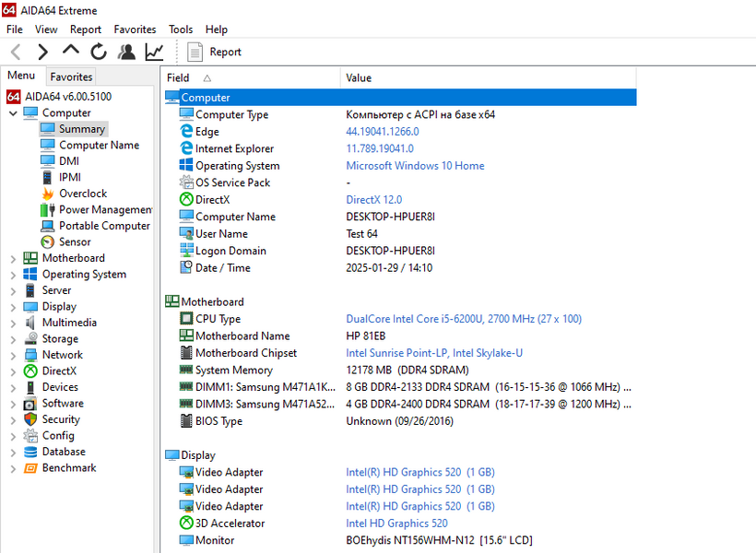Switch to the Favorites tab

[x=71, y=76]
